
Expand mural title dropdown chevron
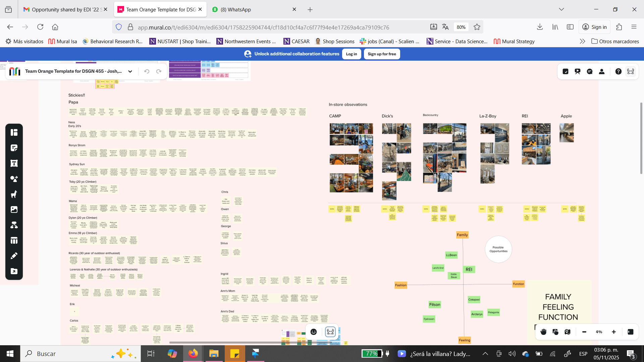130,71
